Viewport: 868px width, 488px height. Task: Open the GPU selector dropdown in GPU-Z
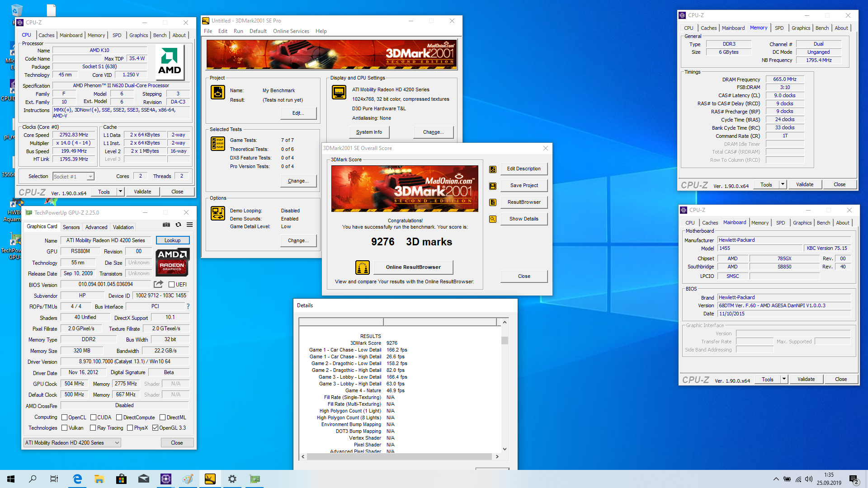point(72,443)
